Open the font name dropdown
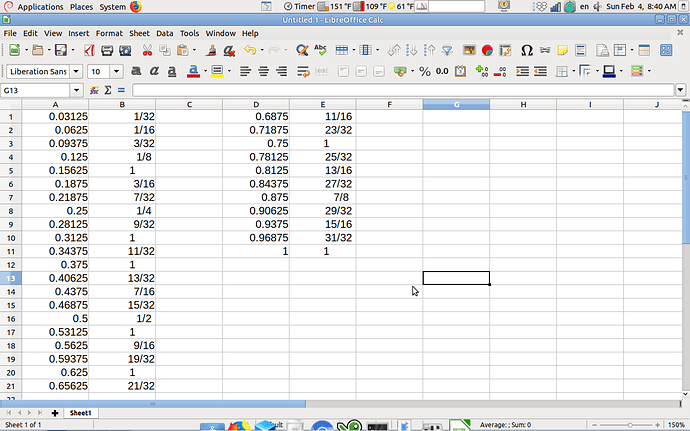 pyautogui.click(x=76, y=71)
